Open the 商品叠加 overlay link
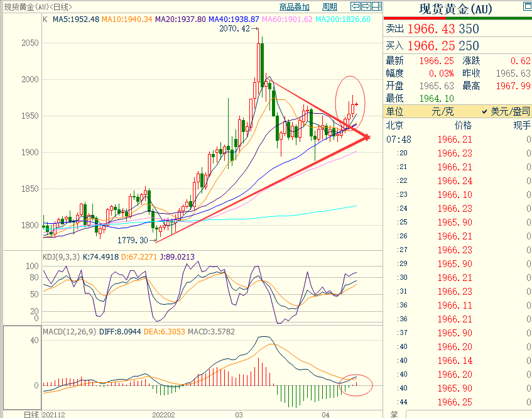The width and height of the screenshot is (532, 418). 294,7
